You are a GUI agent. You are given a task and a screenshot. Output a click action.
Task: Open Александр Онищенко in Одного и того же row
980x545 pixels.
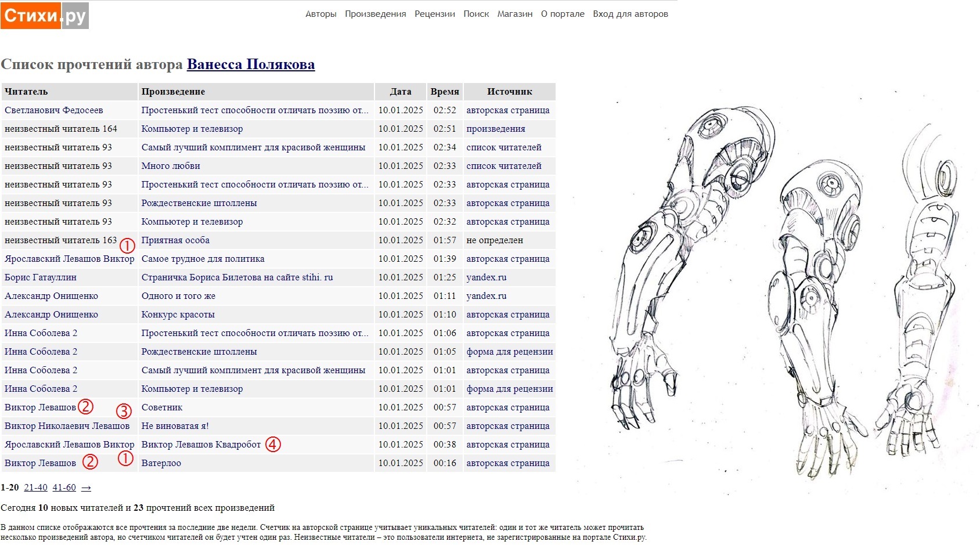coord(51,296)
